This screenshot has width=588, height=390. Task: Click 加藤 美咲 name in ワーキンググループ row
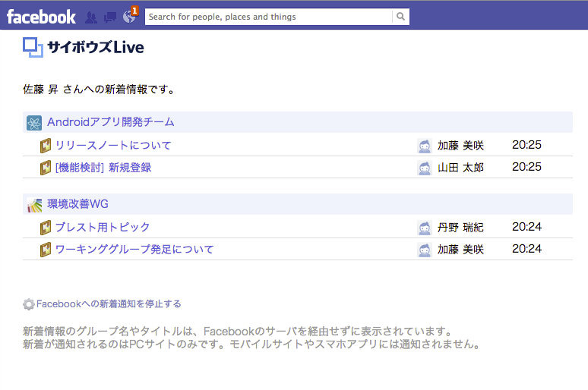[461, 250]
